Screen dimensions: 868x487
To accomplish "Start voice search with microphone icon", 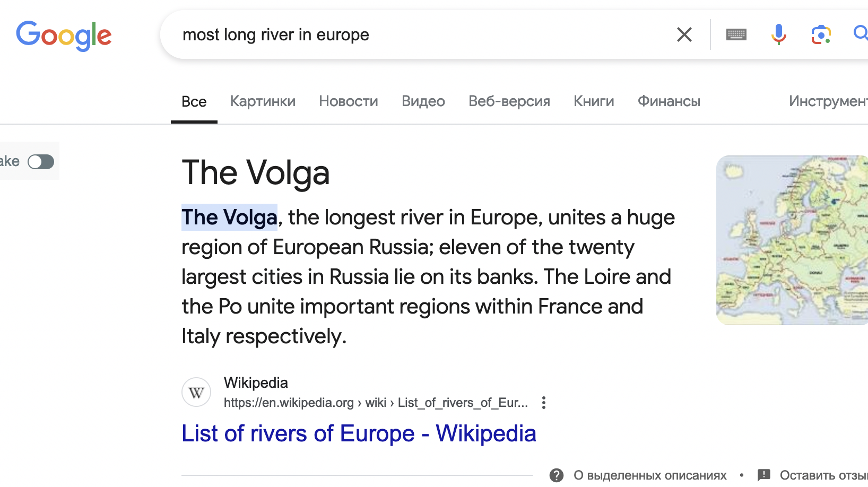I will click(778, 35).
